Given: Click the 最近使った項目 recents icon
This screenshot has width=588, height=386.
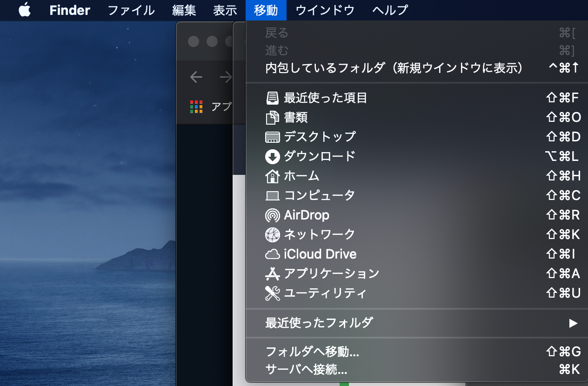Looking at the screenshot, I should pyautogui.click(x=272, y=98).
